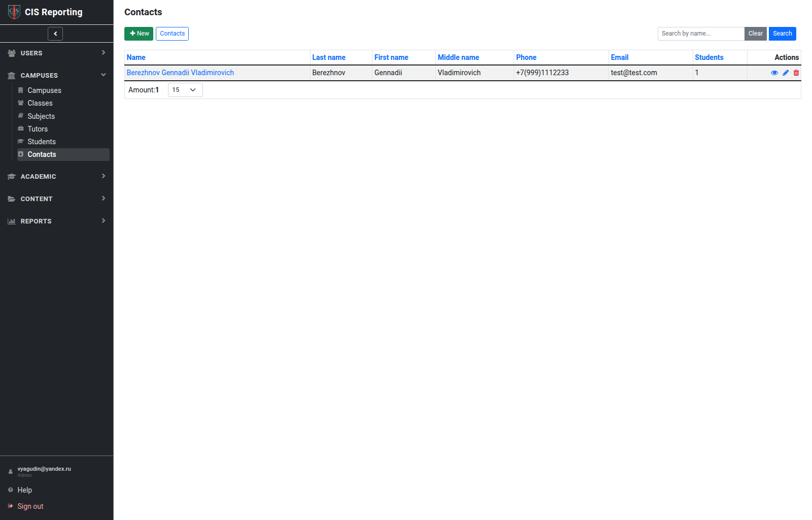Sort by the Phone column header
This screenshot has height=520, width=812.
tap(526, 57)
